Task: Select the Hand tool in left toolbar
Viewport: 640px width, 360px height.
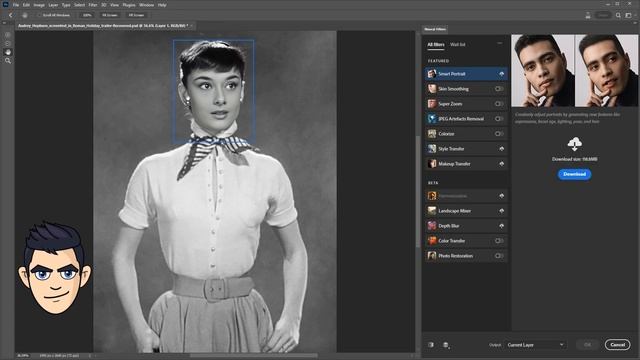Action: [x=8, y=52]
